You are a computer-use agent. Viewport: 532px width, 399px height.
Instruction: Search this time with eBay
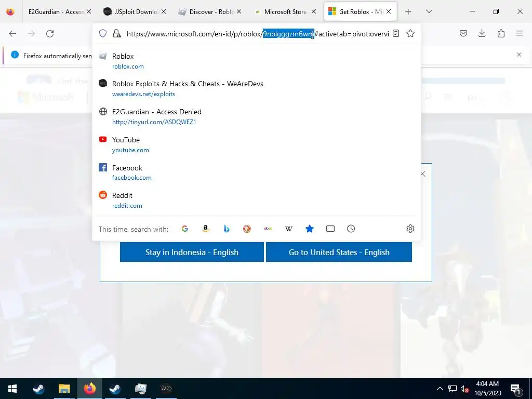pos(268,229)
